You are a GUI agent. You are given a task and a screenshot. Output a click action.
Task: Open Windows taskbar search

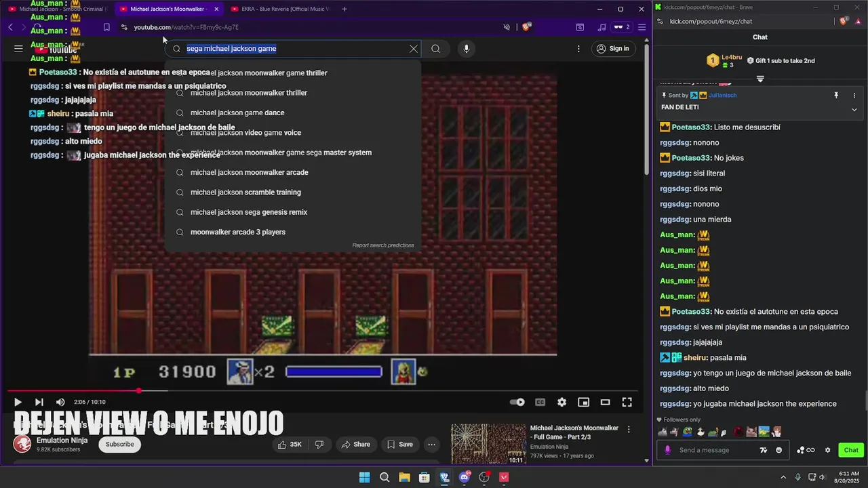384,477
